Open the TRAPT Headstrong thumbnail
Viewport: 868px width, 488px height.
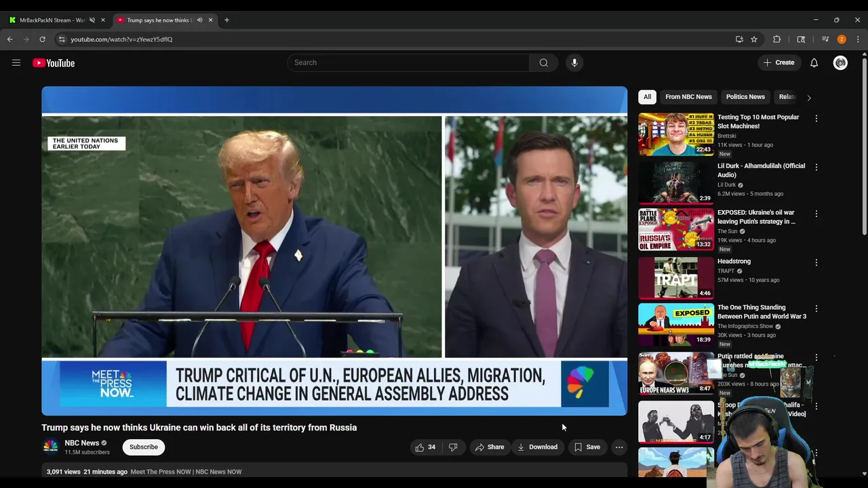(676, 279)
